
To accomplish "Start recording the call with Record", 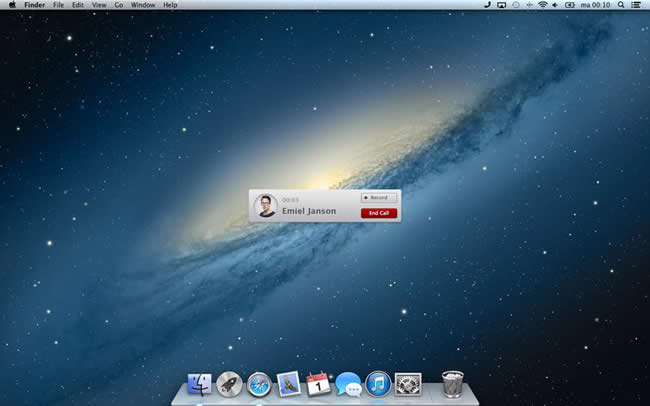I will [x=379, y=198].
